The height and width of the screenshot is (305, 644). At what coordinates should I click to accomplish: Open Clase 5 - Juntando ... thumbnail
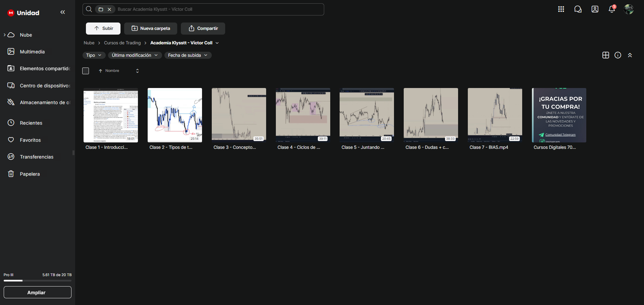tap(367, 115)
